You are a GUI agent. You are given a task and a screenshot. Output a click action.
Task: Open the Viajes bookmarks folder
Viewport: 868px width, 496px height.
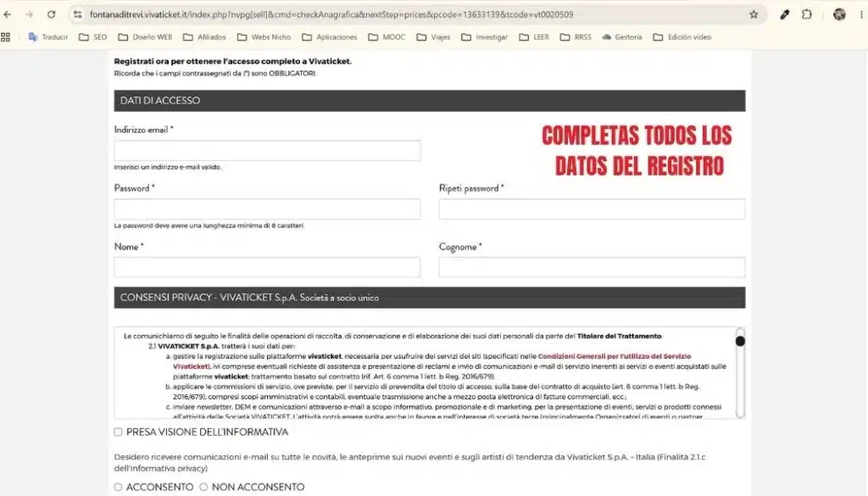point(433,37)
